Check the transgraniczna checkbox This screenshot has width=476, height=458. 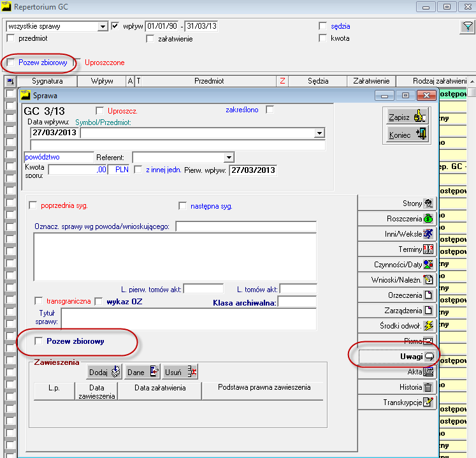39,301
